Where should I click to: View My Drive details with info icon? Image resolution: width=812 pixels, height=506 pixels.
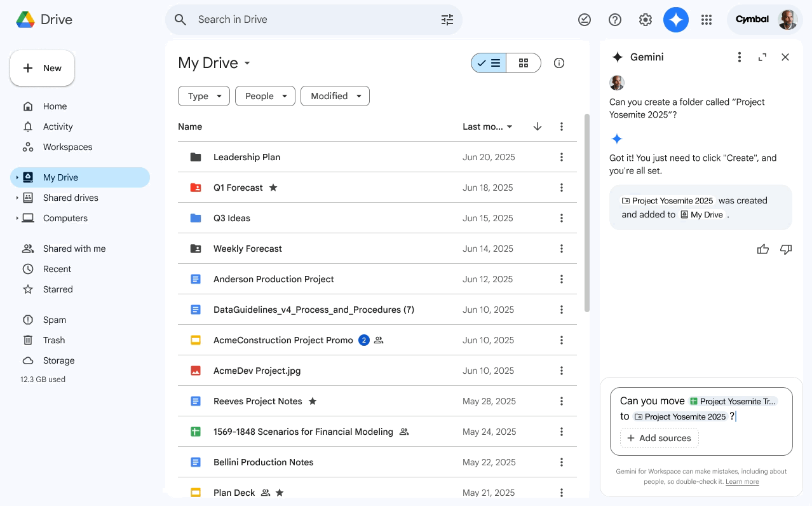pyautogui.click(x=558, y=63)
